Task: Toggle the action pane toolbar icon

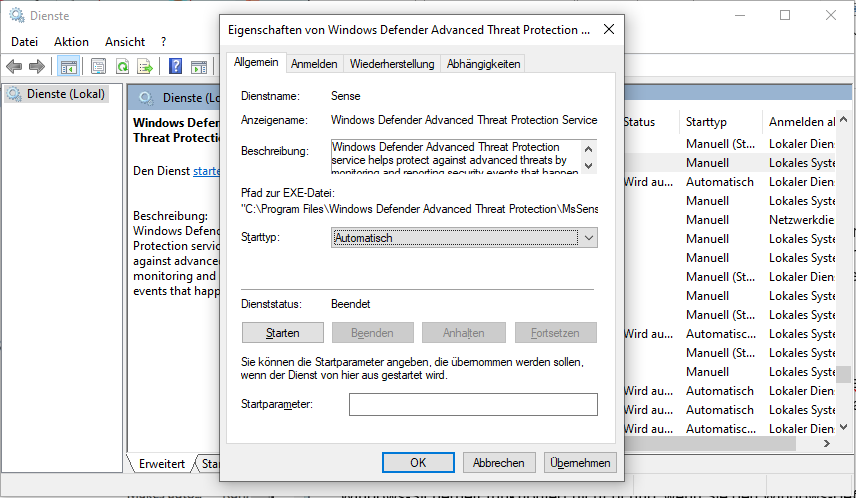Action: (x=199, y=67)
